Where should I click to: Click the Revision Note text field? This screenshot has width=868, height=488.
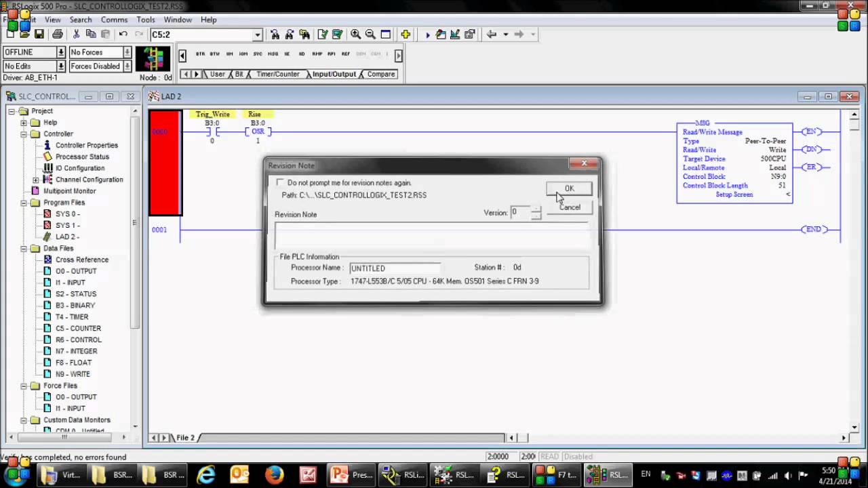point(431,237)
